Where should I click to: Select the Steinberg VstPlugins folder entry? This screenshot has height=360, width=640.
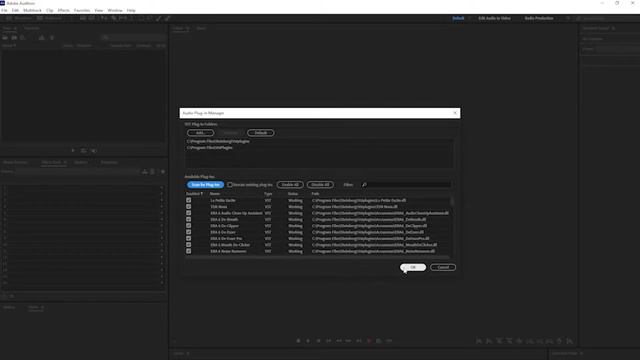pos(218,141)
